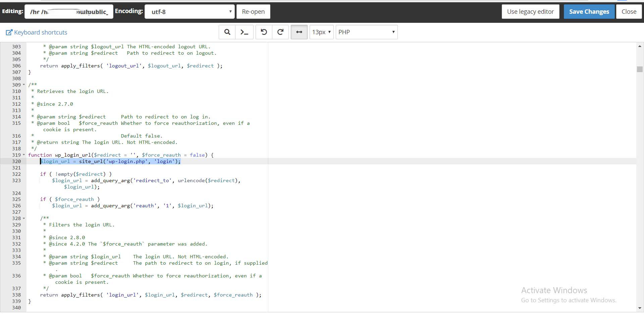Click line number 320 in the gutter
The width and height of the screenshot is (644, 319).
(16, 161)
